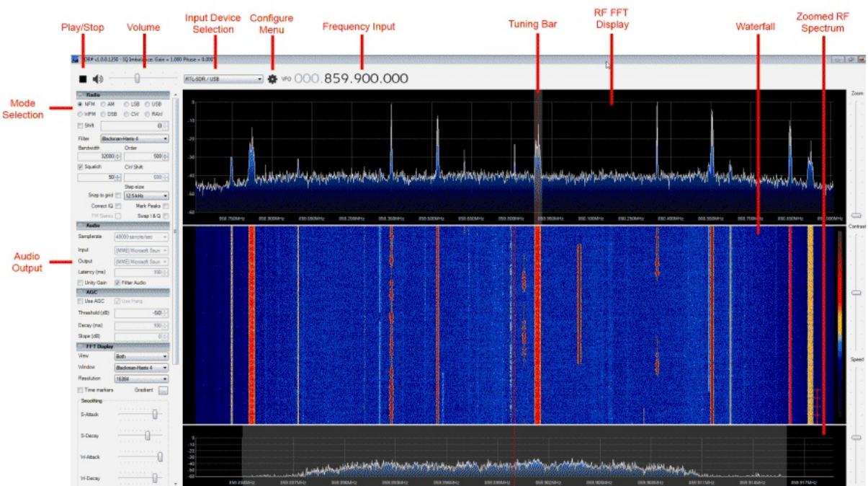Click the AGC Threshold (dB) field
868x486 pixels.
(x=141, y=313)
